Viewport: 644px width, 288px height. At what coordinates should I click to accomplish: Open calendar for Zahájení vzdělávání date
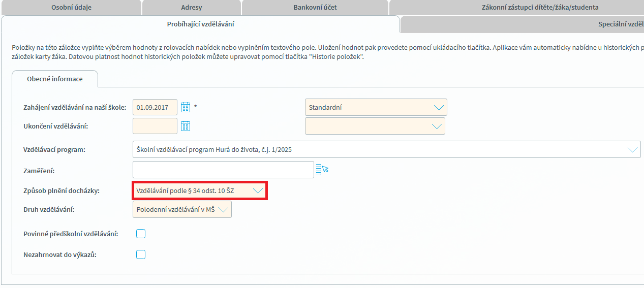tap(186, 107)
